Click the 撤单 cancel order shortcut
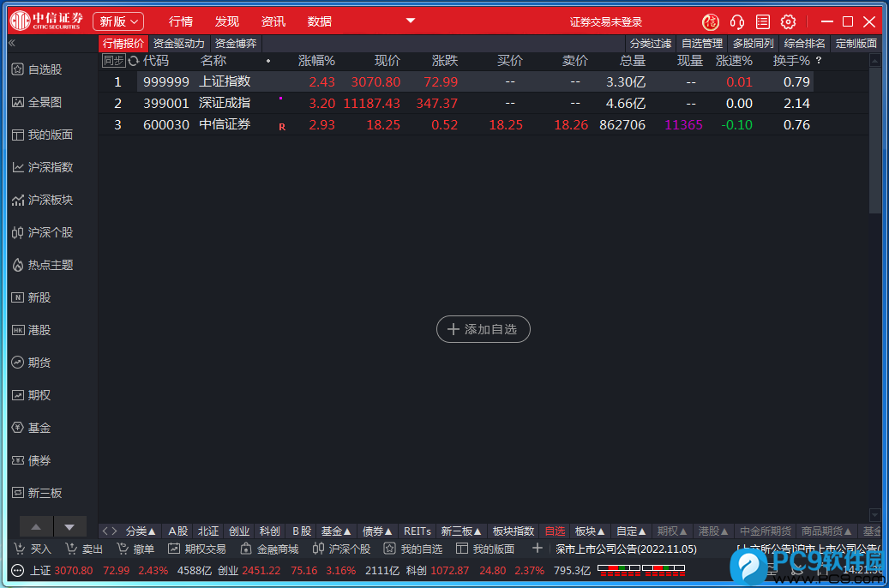Image resolution: width=889 pixels, height=588 pixels. point(135,549)
